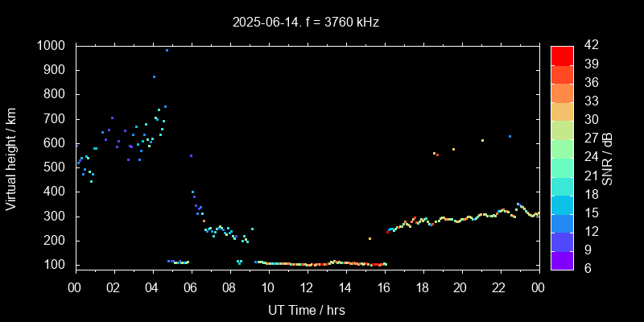Click the 500 tick label on the height axis
The image size is (644, 322).
pos(56,167)
